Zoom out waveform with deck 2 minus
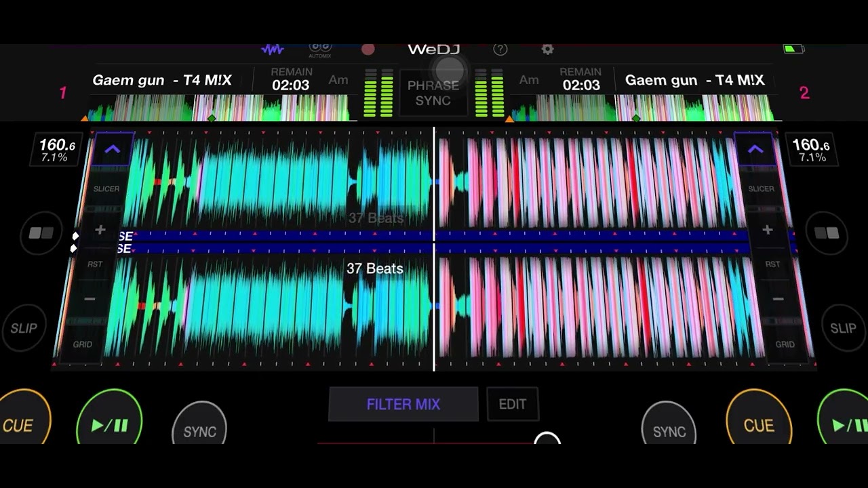Image resolution: width=868 pixels, height=488 pixels. pos(778,299)
